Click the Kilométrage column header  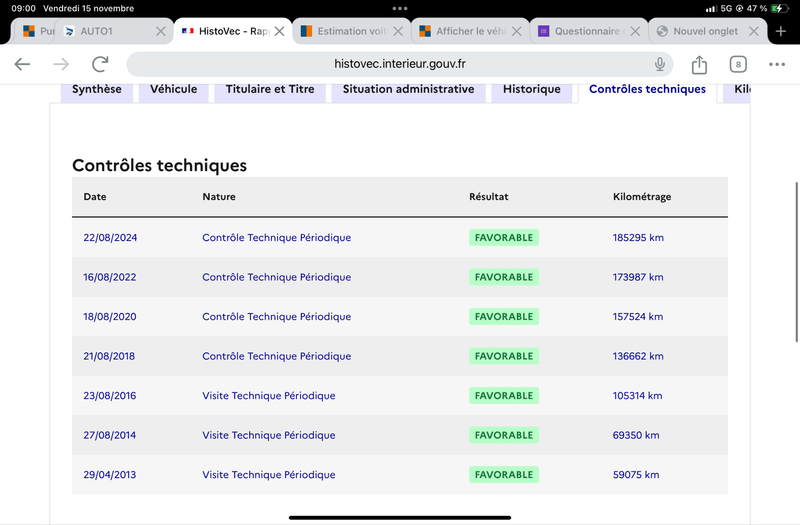(x=642, y=197)
